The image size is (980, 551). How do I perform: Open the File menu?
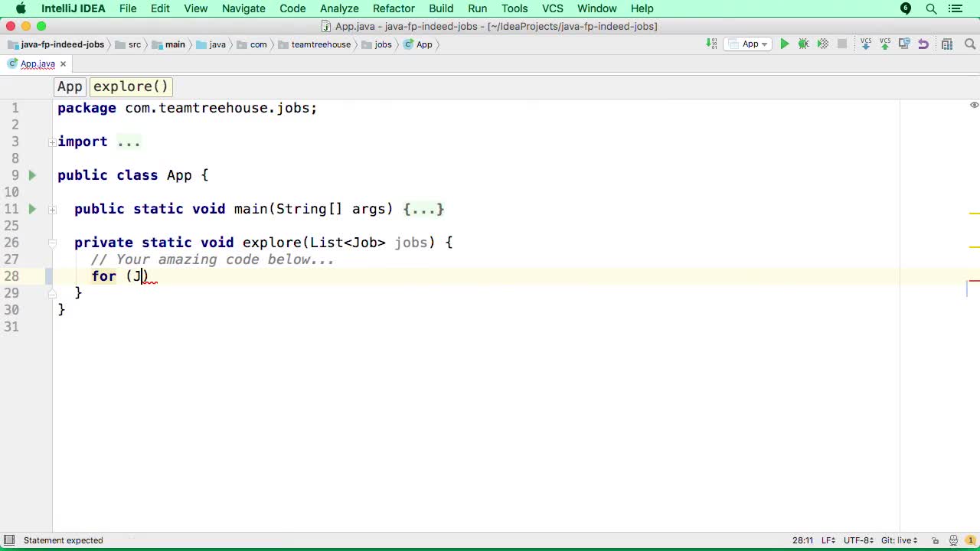128,8
